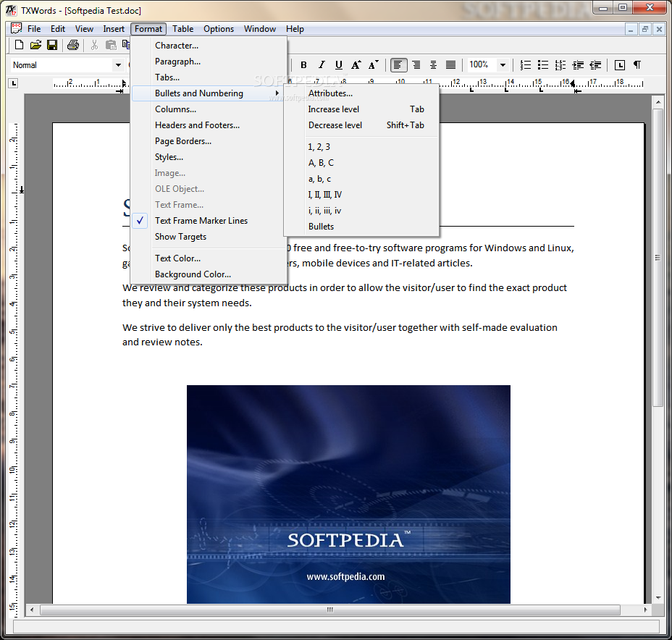Justify the text alignment
This screenshot has width=672, height=640.
point(450,65)
